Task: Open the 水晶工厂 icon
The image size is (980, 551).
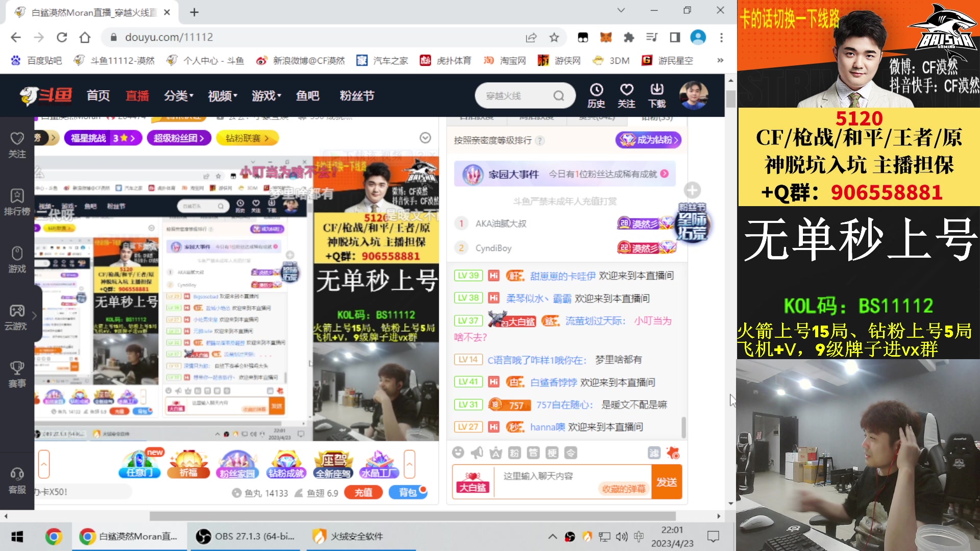Action: 380,464
